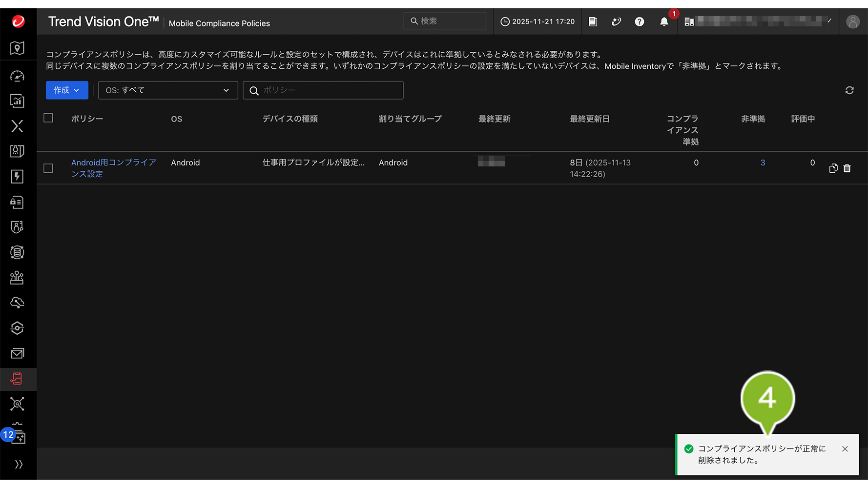
Task: Dismiss the deletion success notification
Action: click(845, 449)
